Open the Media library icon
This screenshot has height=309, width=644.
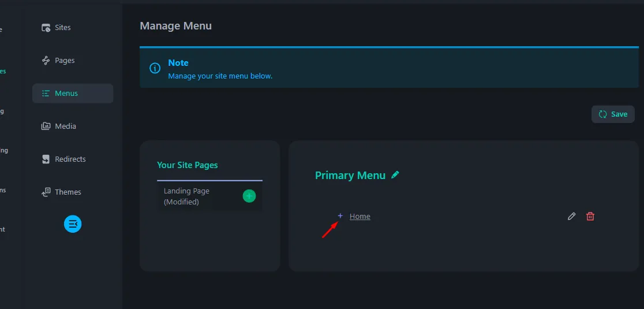tap(46, 126)
